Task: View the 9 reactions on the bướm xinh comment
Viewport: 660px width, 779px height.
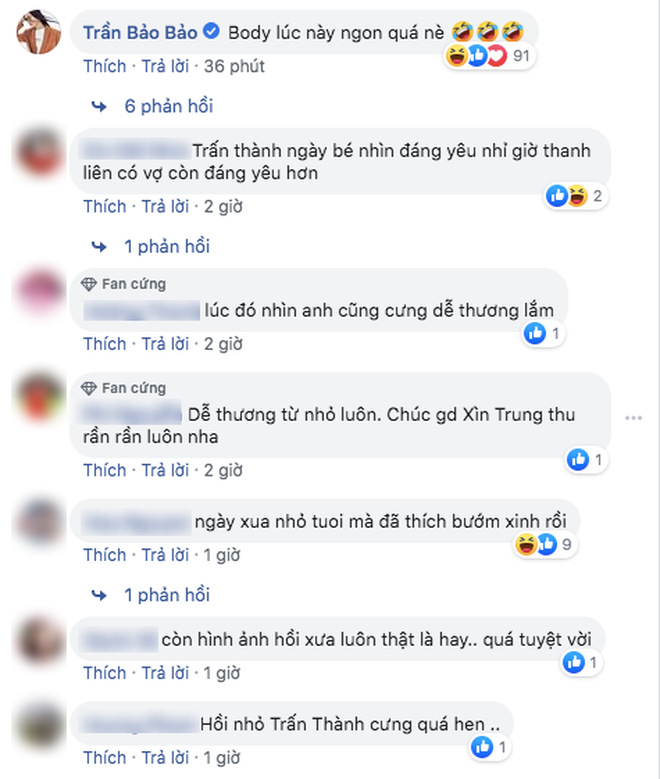Action: (x=545, y=545)
